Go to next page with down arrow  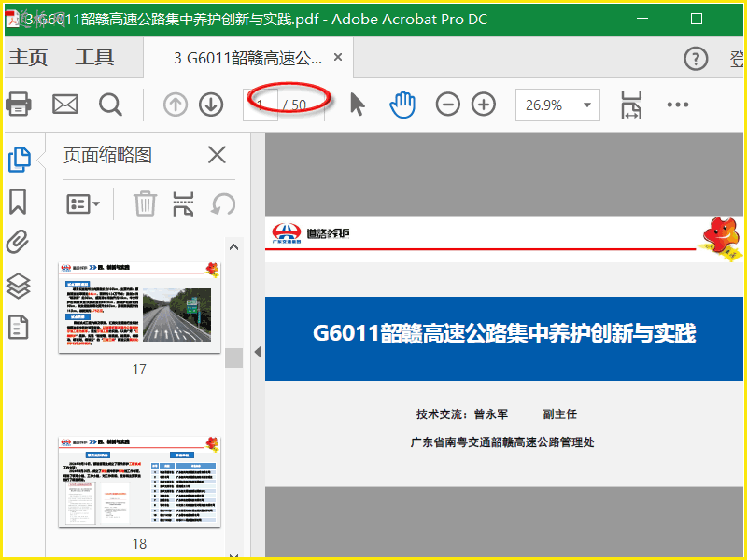(x=211, y=105)
